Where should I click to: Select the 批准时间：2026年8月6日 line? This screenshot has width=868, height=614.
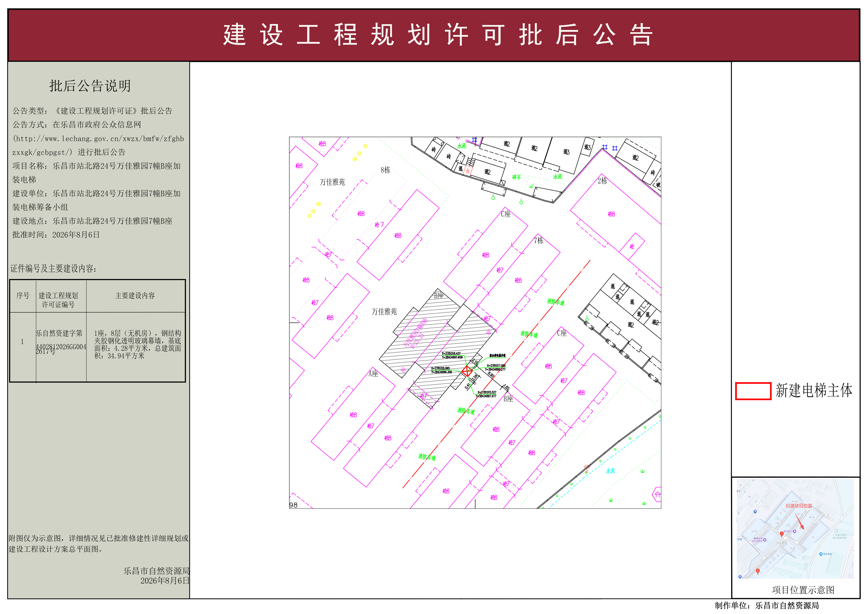pyautogui.click(x=56, y=235)
